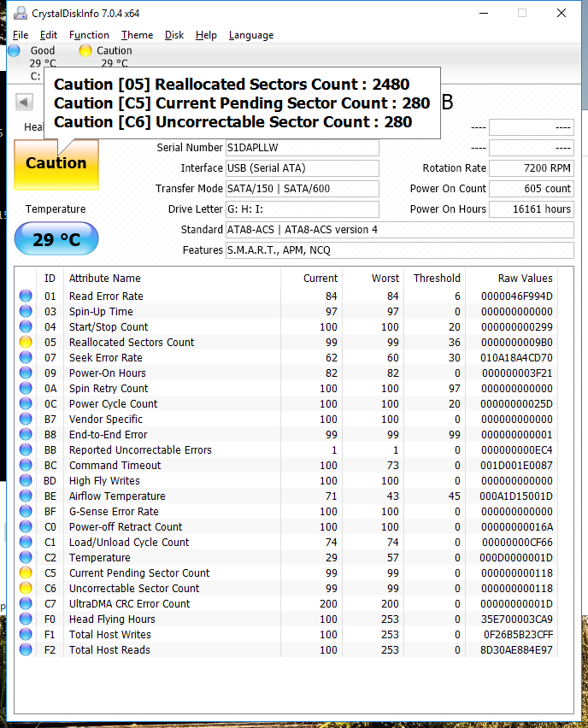Click the blue status icon for G-Sense Error Rate
This screenshot has width=588, height=728.
coord(26,511)
